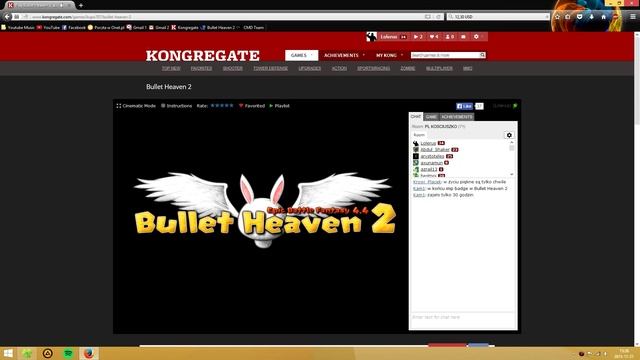Screen dimensions: 640x360
Task: Open the ACTION category link
Action: (x=339, y=69)
